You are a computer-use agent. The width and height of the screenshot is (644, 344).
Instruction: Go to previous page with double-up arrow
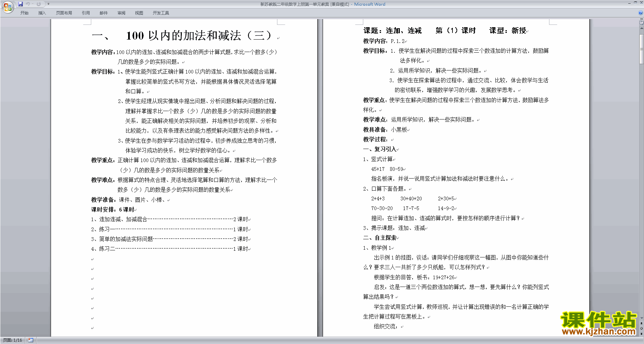[x=641, y=323]
